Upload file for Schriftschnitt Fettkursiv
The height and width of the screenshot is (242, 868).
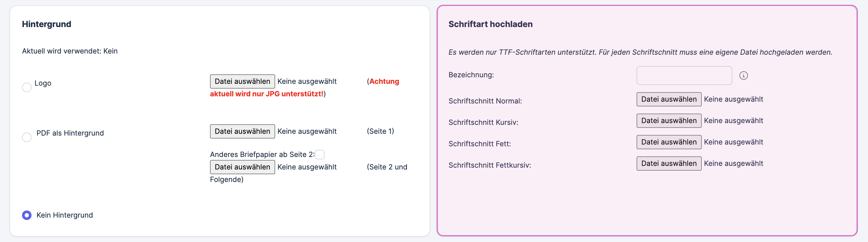(x=668, y=163)
